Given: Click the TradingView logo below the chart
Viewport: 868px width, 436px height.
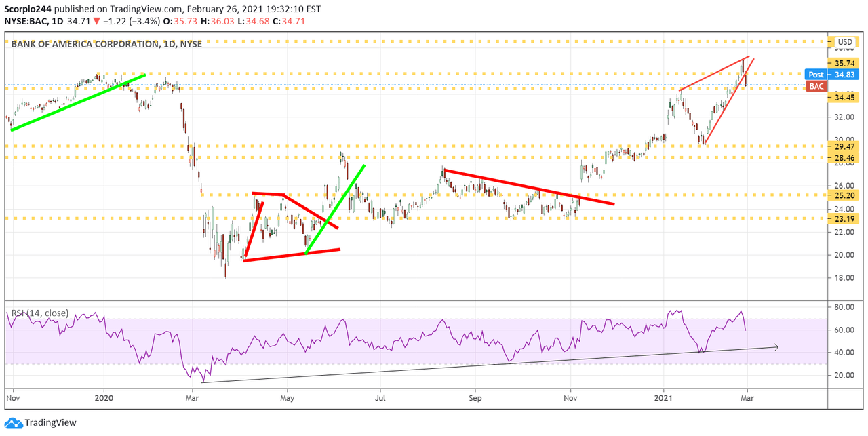Looking at the screenshot, I should [x=39, y=423].
